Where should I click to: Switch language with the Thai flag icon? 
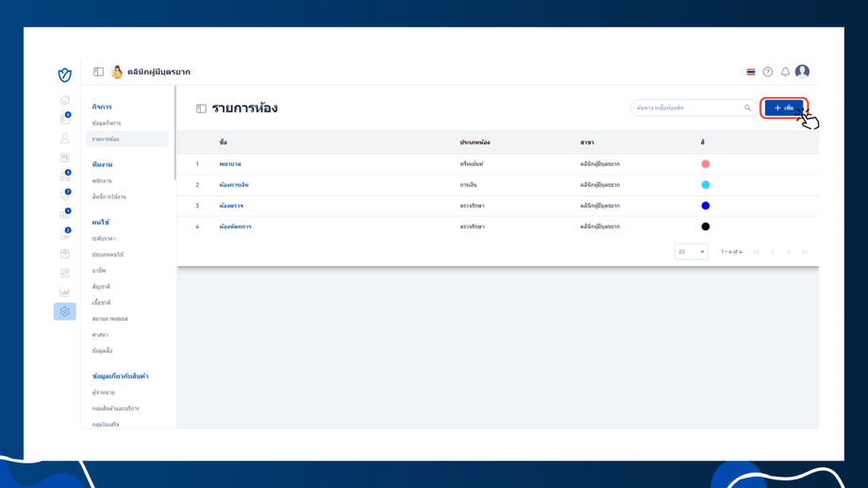pyautogui.click(x=751, y=72)
